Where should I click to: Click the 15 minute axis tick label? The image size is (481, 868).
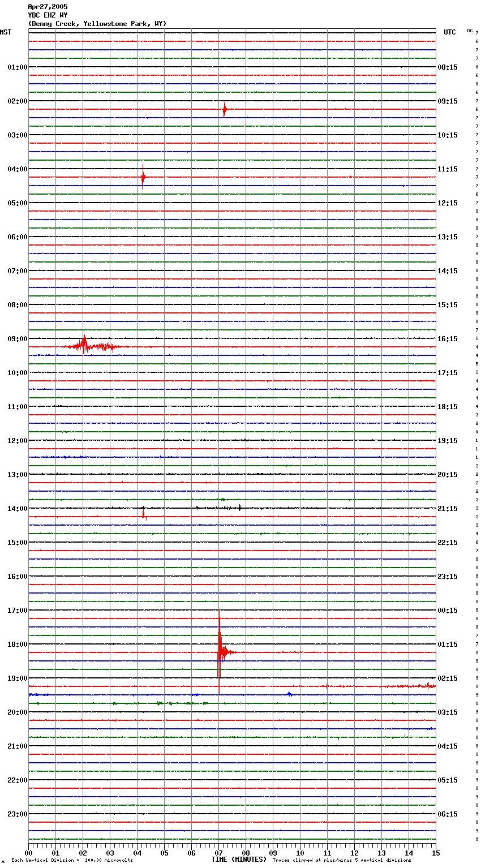(436, 853)
